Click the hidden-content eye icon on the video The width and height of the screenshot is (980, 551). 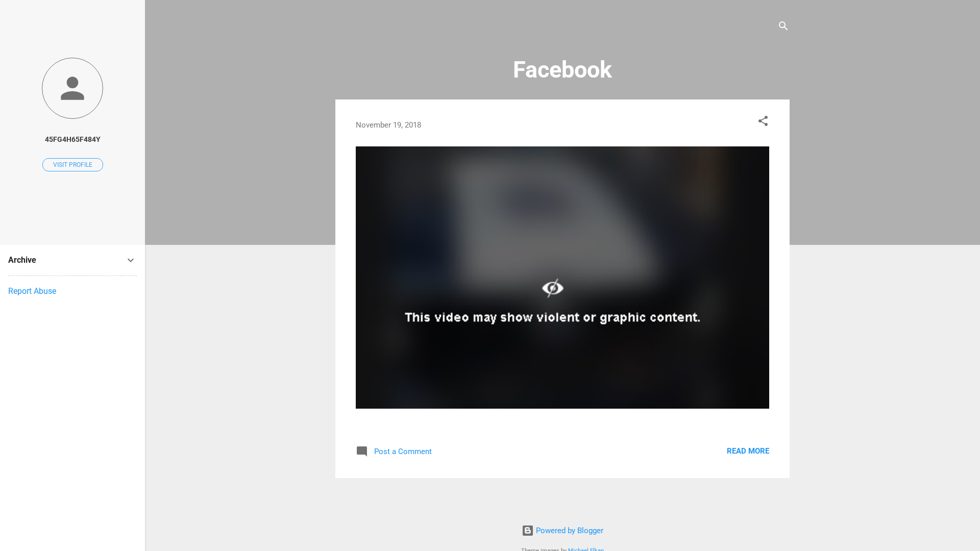pyautogui.click(x=552, y=288)
